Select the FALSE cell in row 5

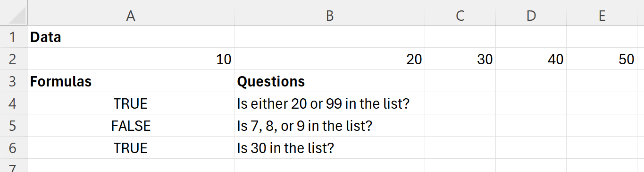(x=131, y=126)
